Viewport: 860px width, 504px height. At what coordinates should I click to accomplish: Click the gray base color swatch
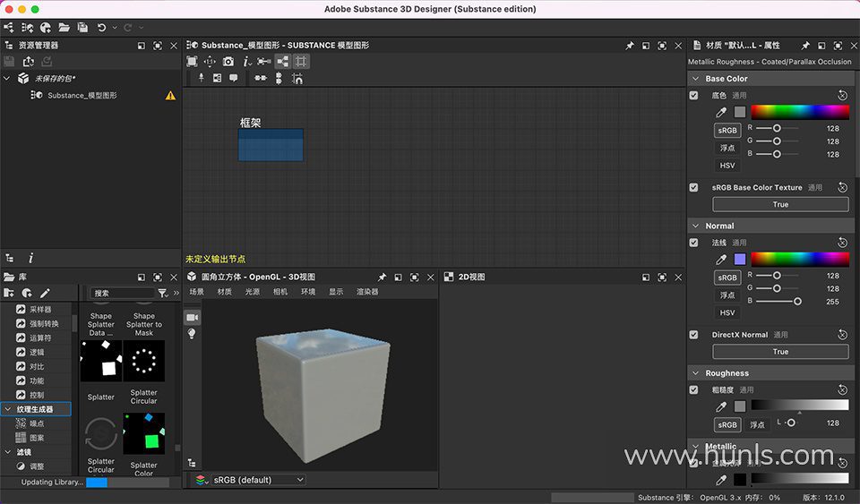point(740,112)
